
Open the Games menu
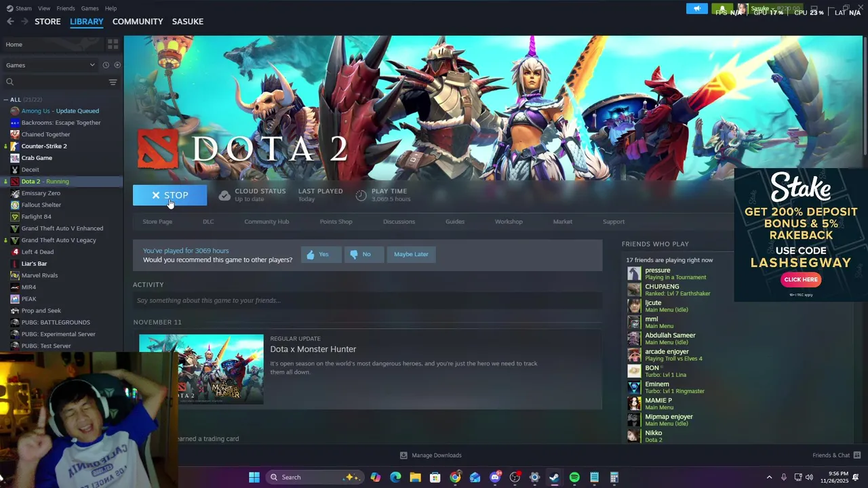tap(90, 8)
